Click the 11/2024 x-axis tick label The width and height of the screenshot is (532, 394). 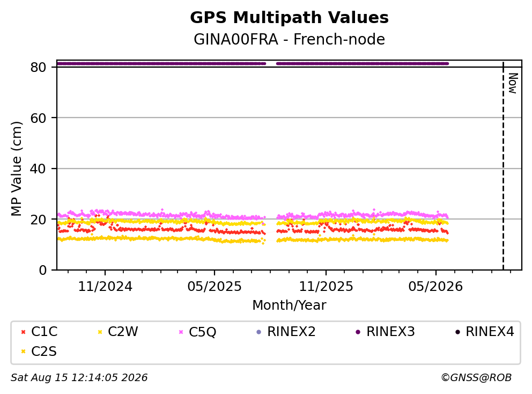(x=105, y=287)
